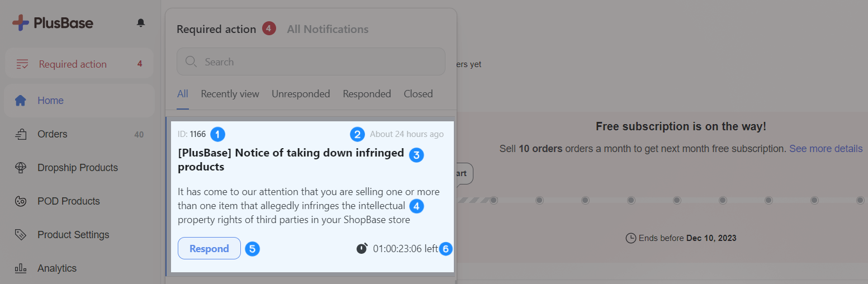Click the countdown timer clock icon

point(362,248)
